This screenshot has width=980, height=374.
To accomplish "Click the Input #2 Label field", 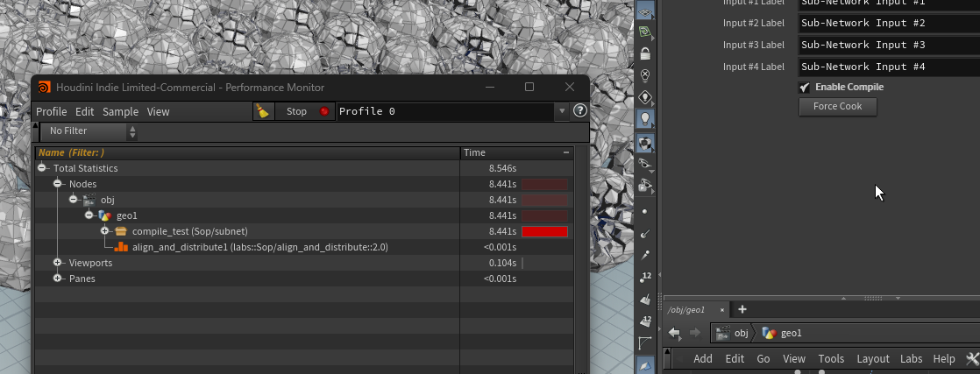I will coord(889,23).
